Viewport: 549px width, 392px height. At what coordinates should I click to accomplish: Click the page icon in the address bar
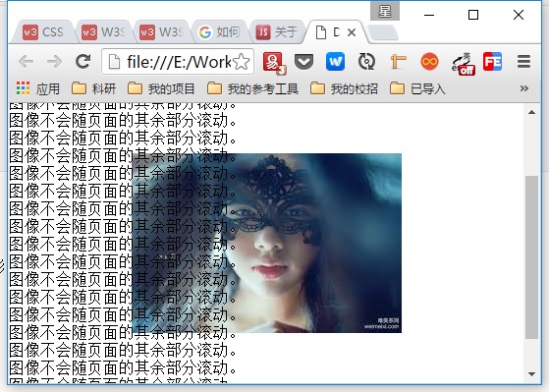[x=114, y=62]
